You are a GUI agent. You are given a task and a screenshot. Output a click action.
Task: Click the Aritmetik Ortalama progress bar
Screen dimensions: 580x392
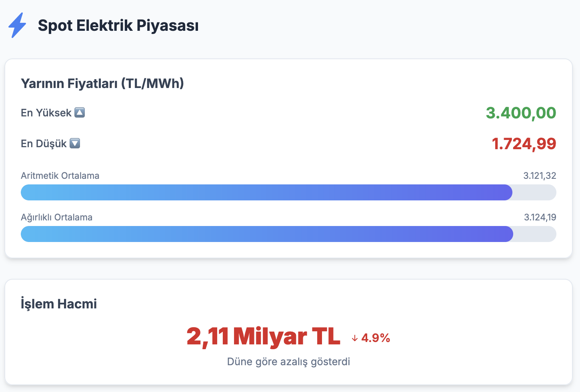[x=288, y=192]
